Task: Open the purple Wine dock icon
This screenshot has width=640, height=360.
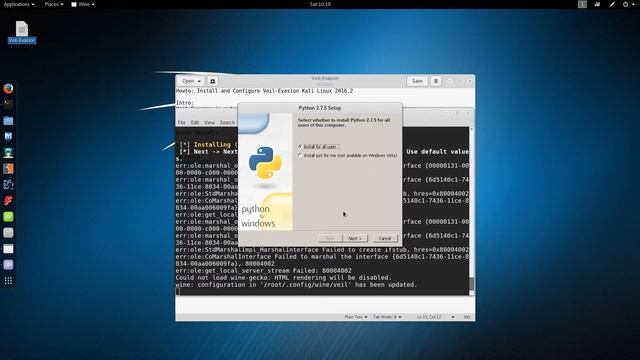Action: pos(8,265)
